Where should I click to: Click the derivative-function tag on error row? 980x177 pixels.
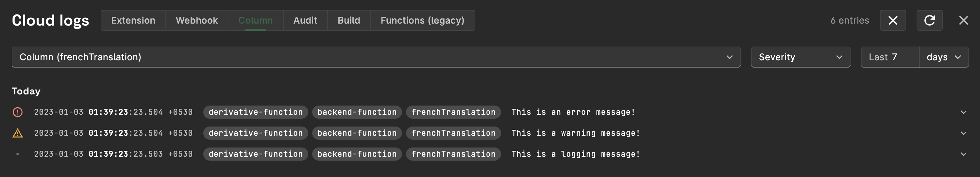click(256, 112)
